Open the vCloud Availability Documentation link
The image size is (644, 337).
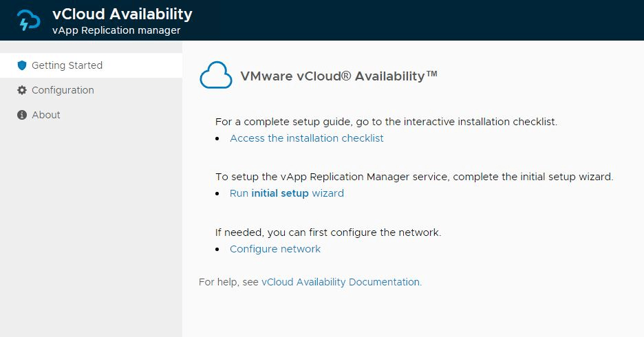tap(341, 282)
